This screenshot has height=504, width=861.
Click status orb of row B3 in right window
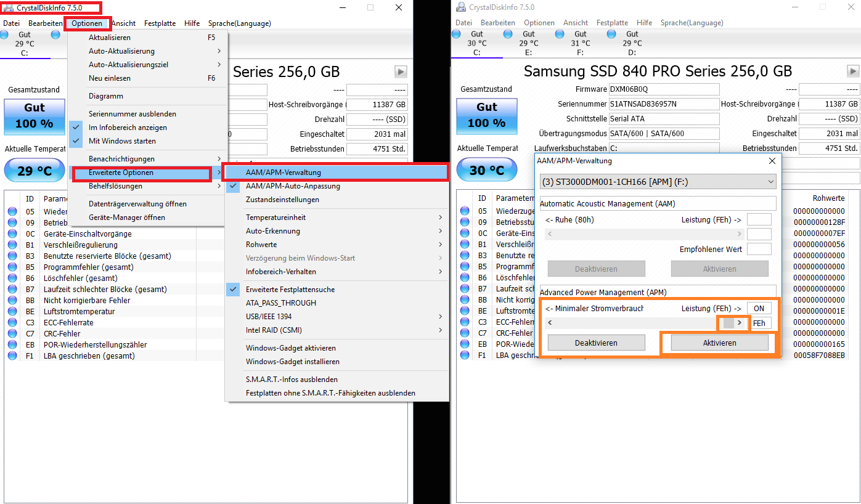point(465,256)
